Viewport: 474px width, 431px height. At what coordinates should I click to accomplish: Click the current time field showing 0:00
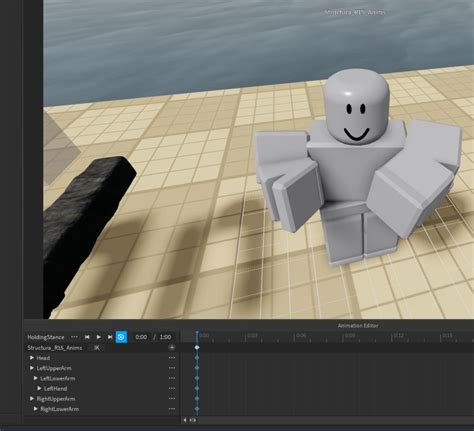[x=141, y=337]
